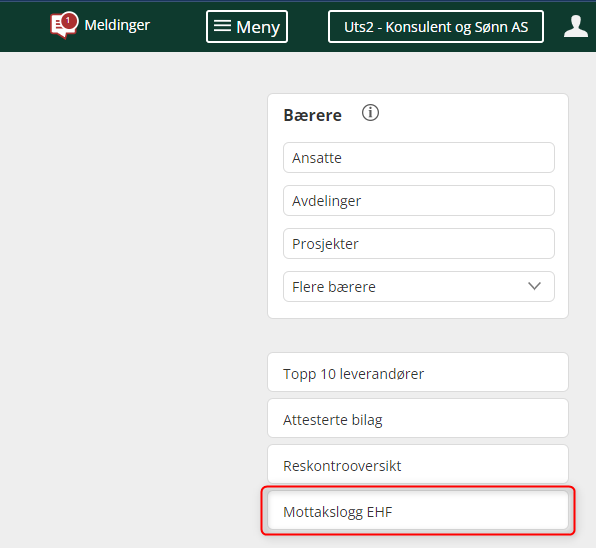Screen dimensions: 596x548
Task: Click the Meny button text
Action: [258, 27]
